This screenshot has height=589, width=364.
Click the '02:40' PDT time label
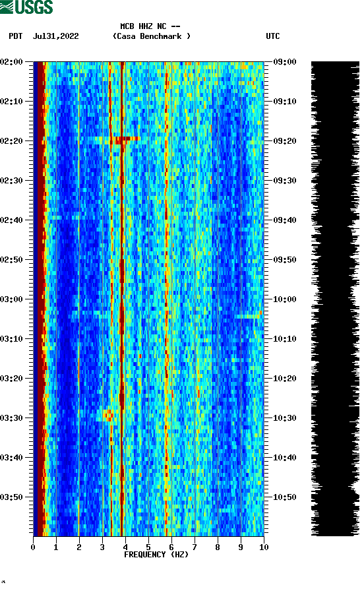(12, 220)
